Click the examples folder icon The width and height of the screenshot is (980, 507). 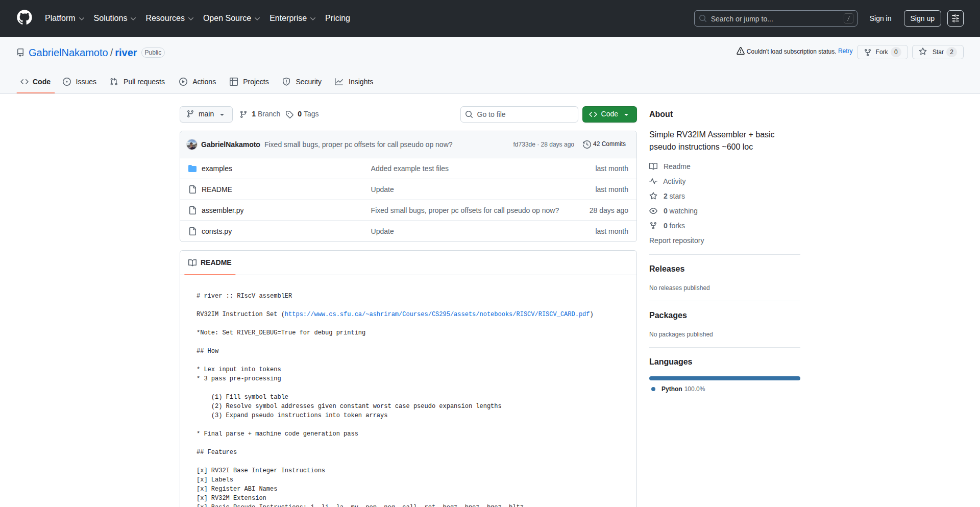(x=192, y=168)
